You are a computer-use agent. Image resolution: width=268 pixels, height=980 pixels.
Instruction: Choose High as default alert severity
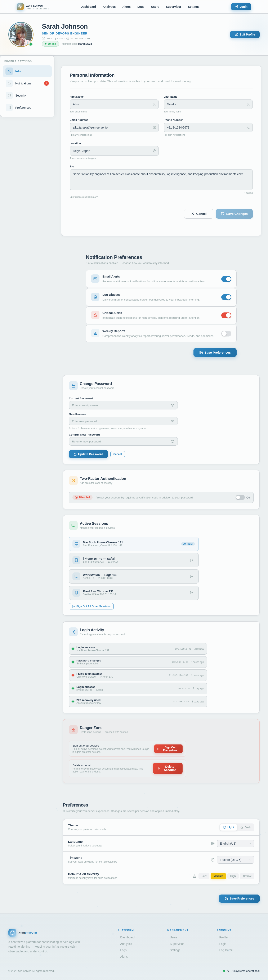(x=233, y=876)
